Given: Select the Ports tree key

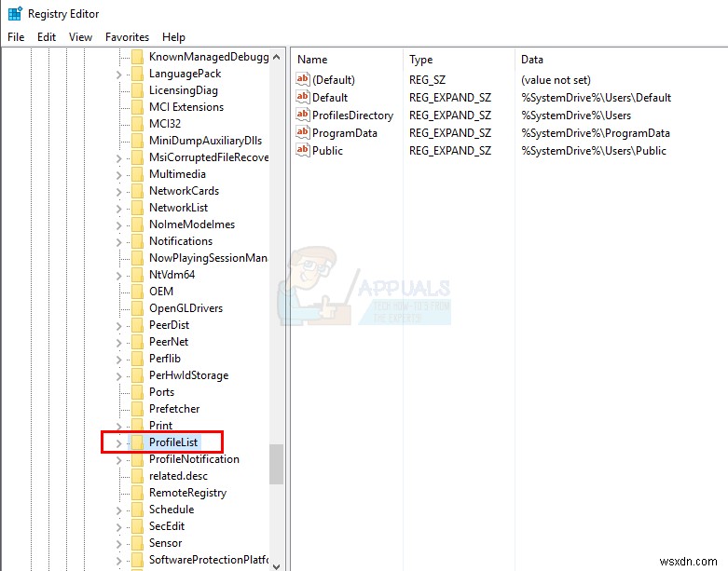Looking at the screenshot, I should coord(161,392).
